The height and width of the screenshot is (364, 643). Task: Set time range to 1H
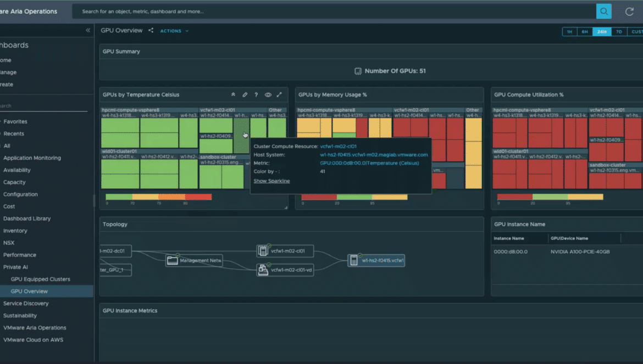coord(569,31)
